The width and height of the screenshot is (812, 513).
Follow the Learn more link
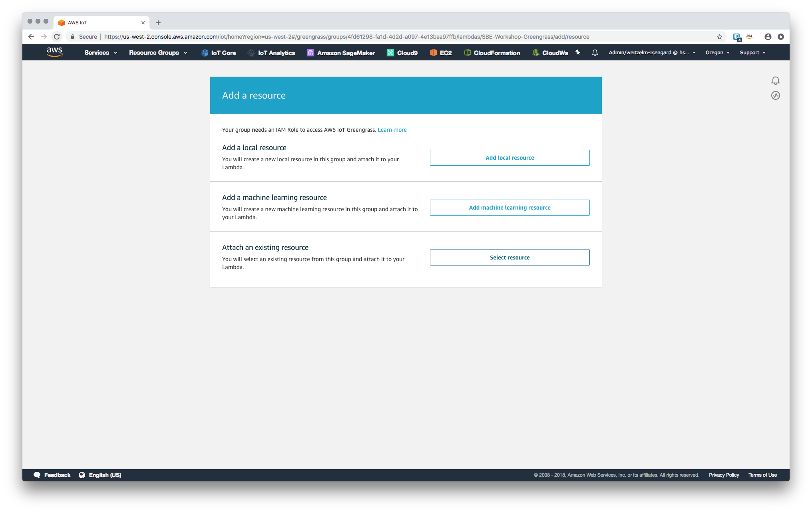point(392,130)
